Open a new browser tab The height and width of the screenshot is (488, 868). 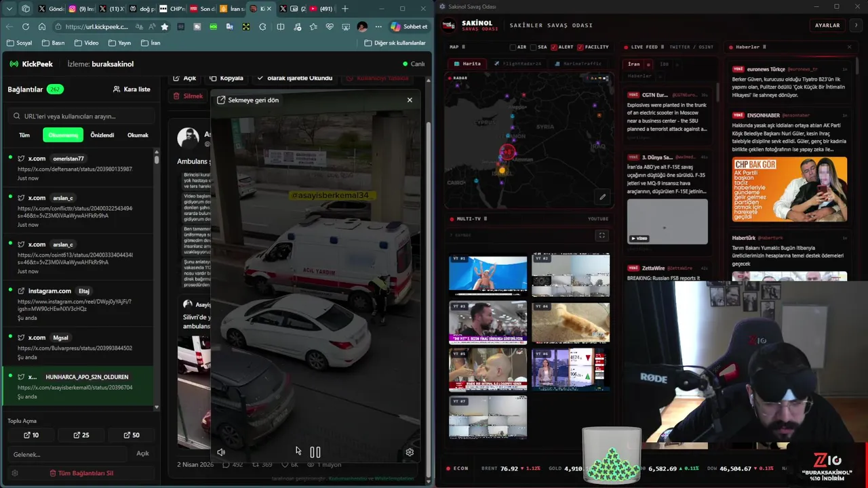point(344,9)
